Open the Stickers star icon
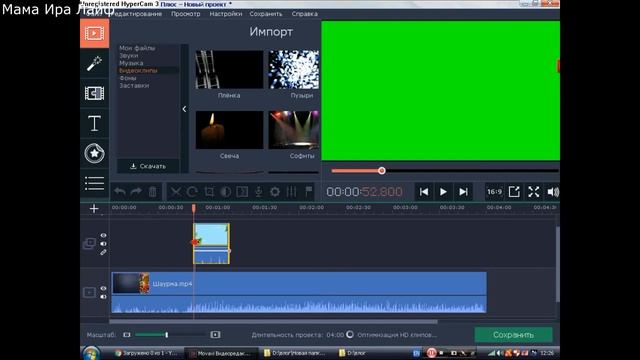Image resolution: width=640 pixels, height=360 pixels. pos(94,153)
